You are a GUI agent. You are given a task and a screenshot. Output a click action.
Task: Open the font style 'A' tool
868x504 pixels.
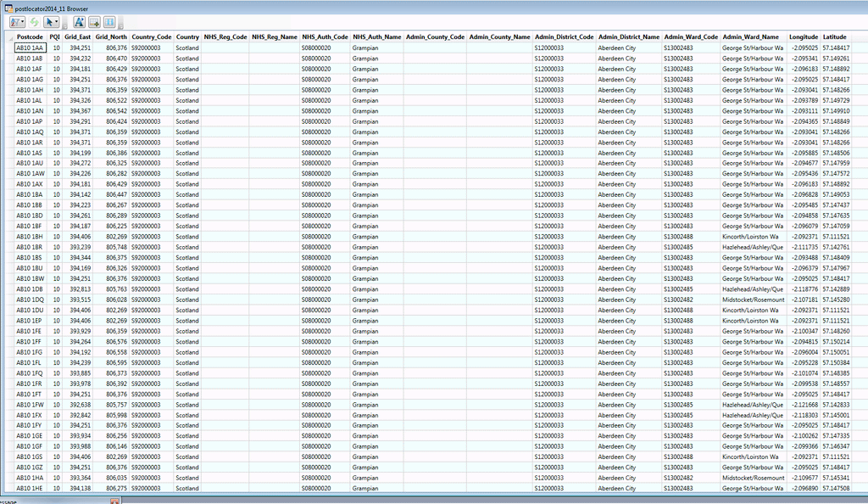pyautogui.click(x=79, y=22)
